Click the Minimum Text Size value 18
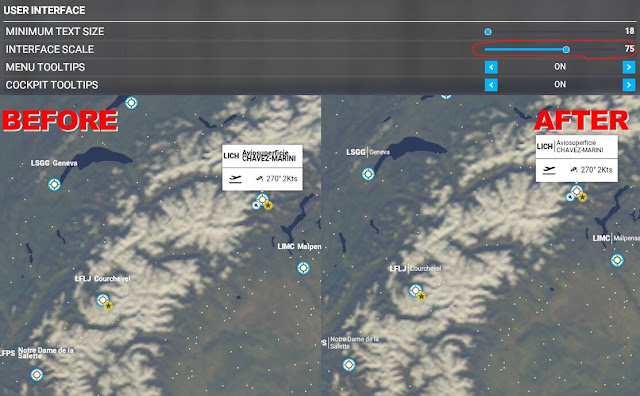The height and width of the screenshot is (396, 640). (629, 31)
